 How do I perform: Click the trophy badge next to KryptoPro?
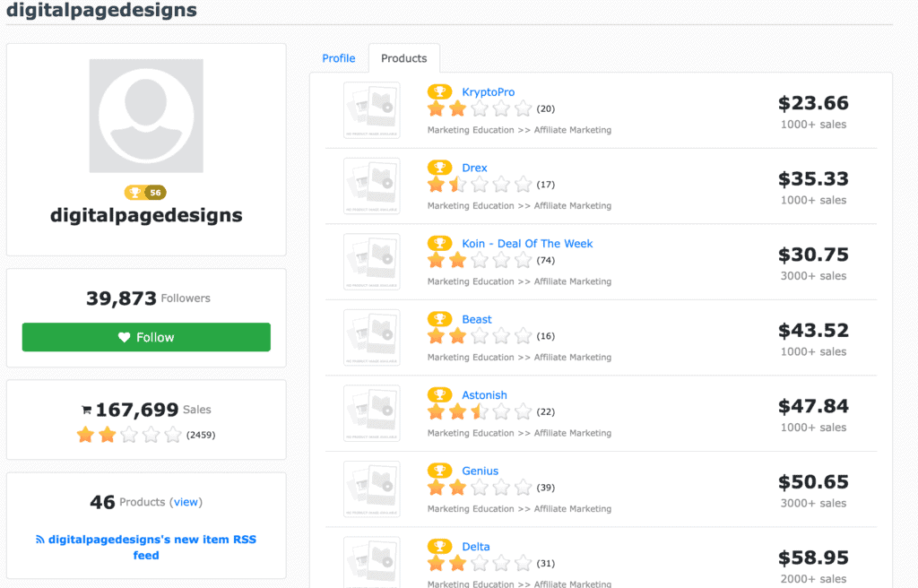point(439,91)
